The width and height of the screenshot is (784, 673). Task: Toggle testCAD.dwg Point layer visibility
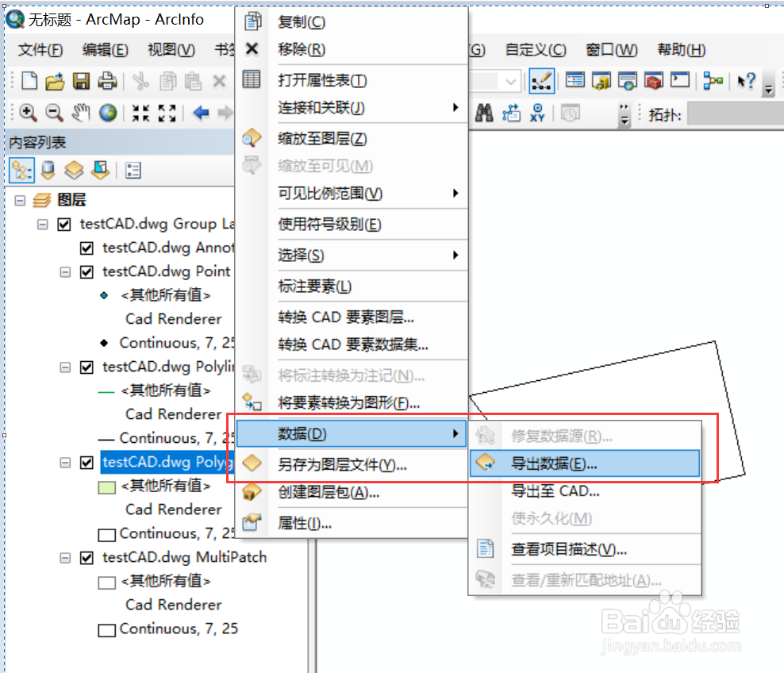click(x=86, y=272)
